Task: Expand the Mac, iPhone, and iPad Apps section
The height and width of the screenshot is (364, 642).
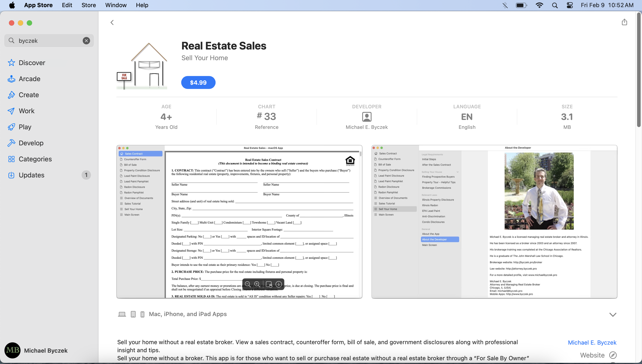Action: [x=613, y=315]
